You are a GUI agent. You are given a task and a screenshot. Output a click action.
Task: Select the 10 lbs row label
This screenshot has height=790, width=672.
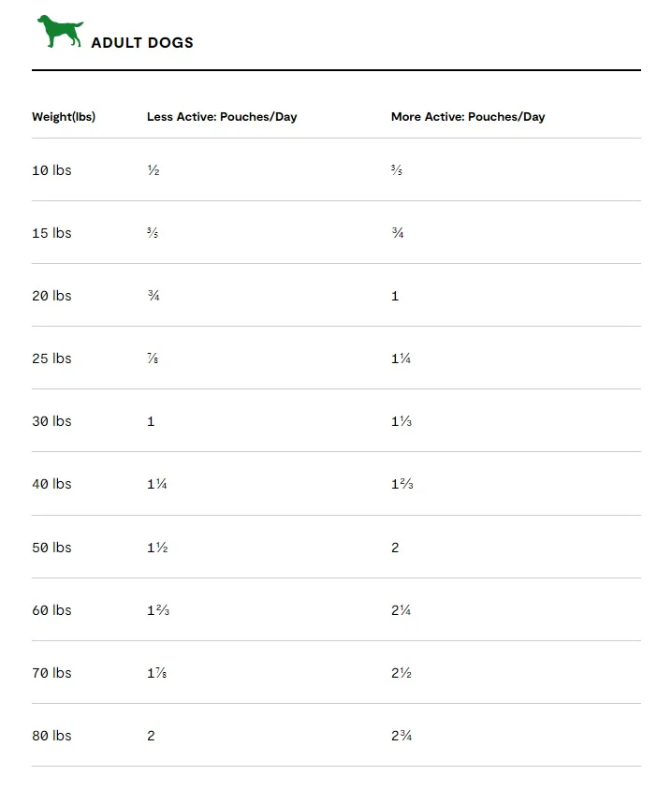point(51,170)
